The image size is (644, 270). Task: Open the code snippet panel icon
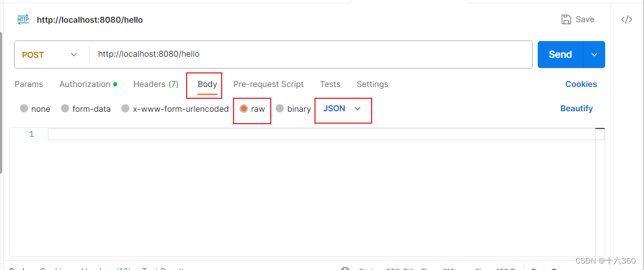[x=626, y=20]
